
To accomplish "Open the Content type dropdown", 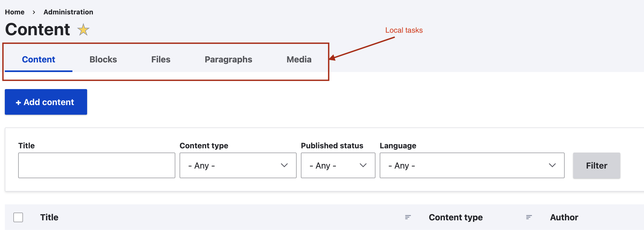I will 238,165.
